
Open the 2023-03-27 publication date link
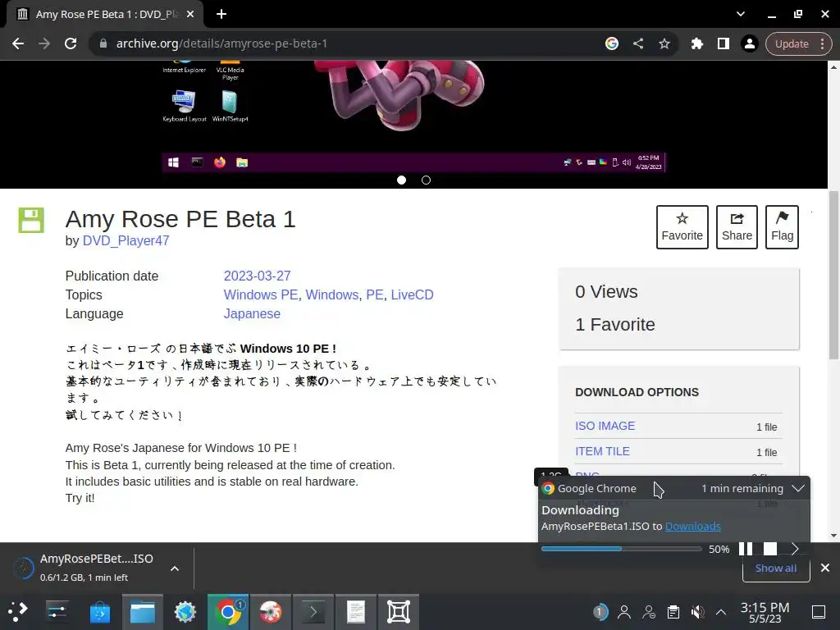257,276
